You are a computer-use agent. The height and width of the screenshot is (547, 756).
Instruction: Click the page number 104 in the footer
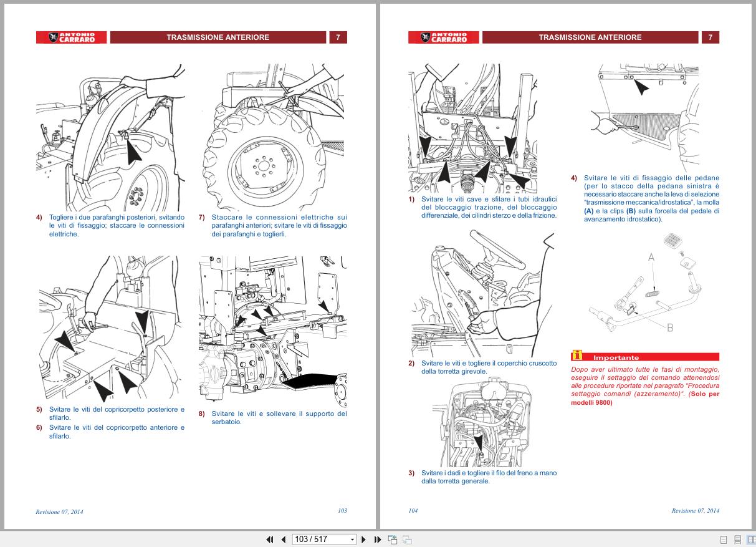413,511
